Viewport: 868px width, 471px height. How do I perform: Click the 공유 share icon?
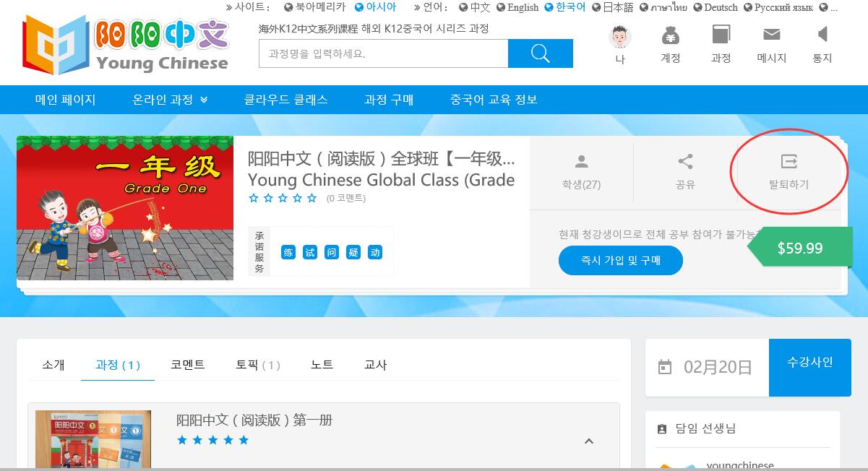685,161
